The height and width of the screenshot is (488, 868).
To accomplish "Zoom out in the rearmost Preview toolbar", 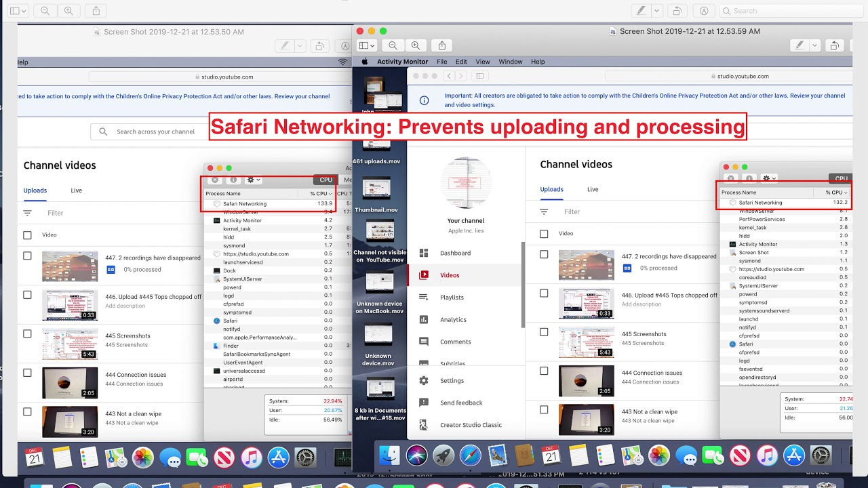I will (x=45, y=11).
